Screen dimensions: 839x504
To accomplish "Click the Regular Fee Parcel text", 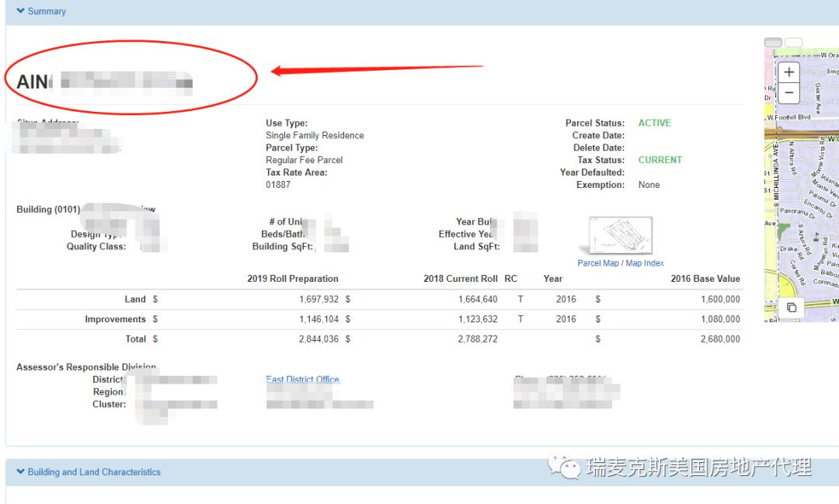I will [x=304, y=160].
